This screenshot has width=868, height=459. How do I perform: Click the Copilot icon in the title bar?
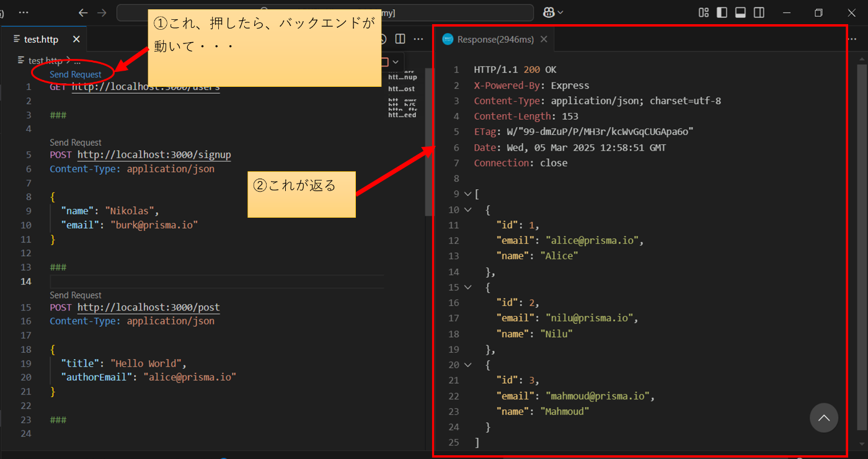[549, 12]
